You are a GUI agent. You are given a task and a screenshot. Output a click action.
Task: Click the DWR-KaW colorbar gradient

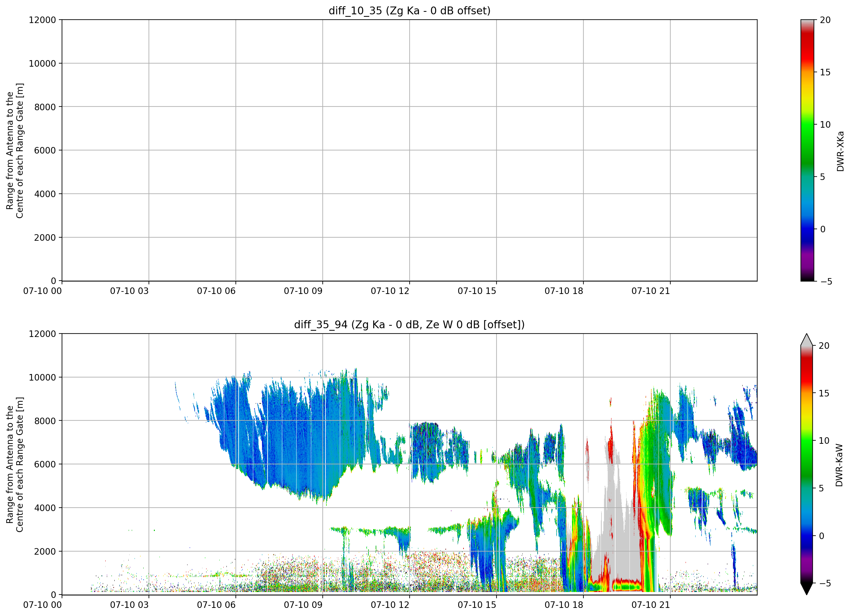(x=806, y=464)
